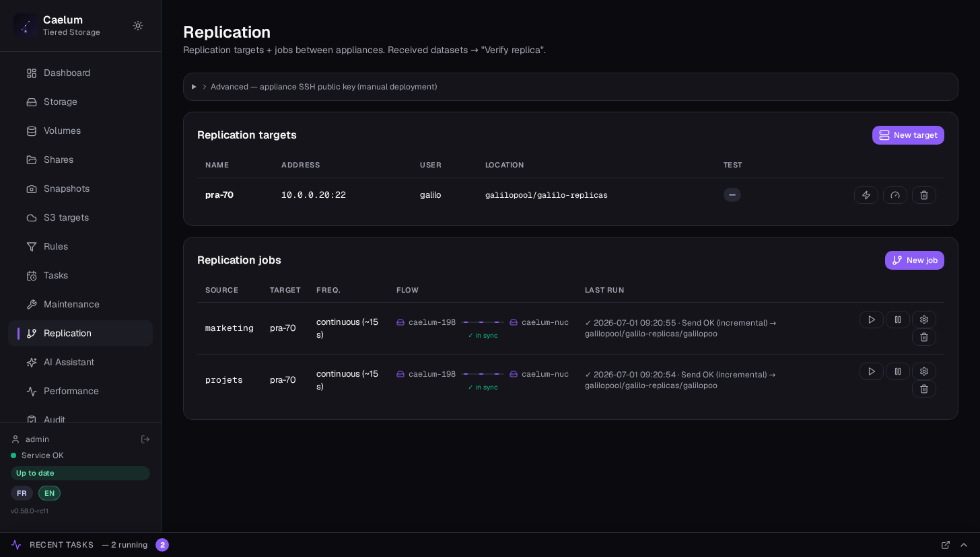Click the marketing source cell
This screenshot has height=557, width=980.
pyautogui.click(x=230, y=328)
